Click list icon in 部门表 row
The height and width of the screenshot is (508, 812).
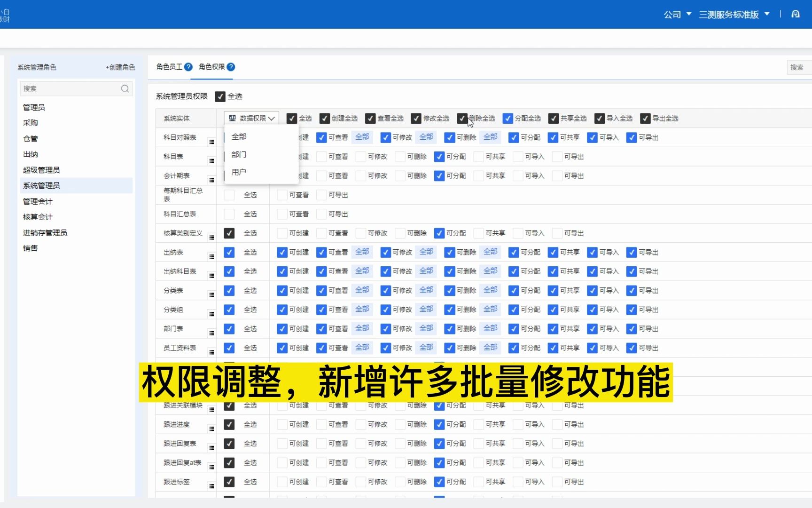point(211,333)
